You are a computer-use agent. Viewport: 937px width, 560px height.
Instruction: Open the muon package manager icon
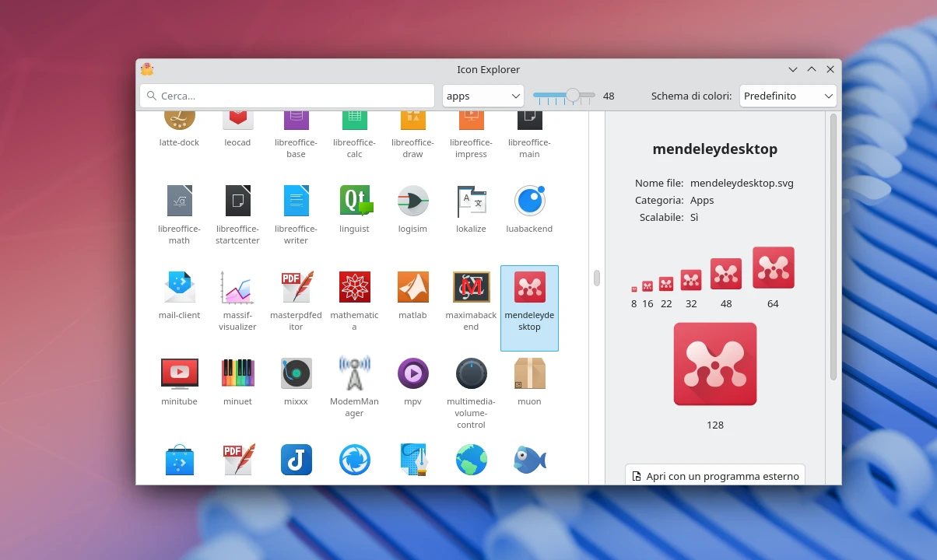[x=529, y=373]
